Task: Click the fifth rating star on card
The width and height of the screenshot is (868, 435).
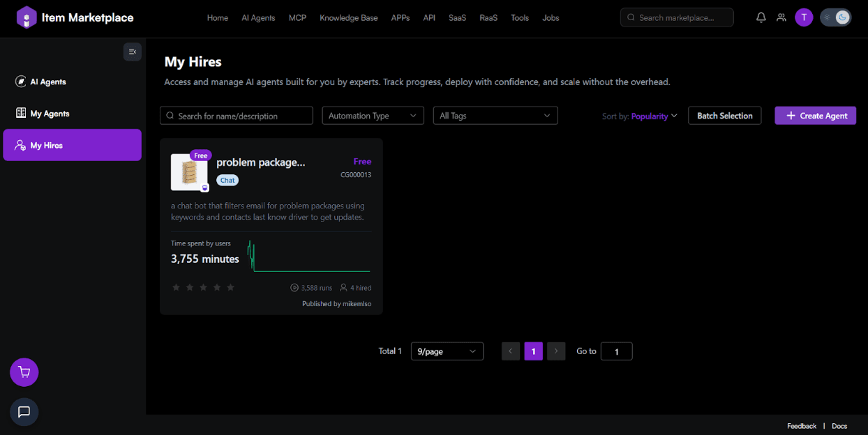Action: (x=230, y=287)
